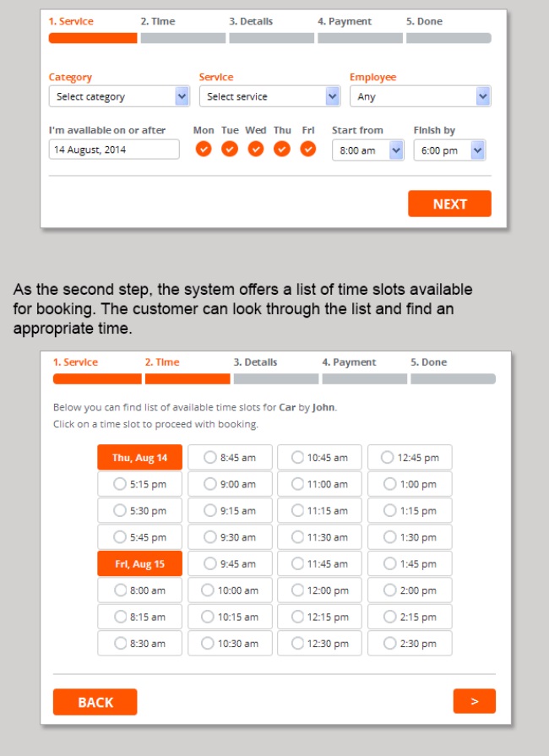Screen dimensions: 549x756
Task: Click the availability date input field
Action: [114, 150]
